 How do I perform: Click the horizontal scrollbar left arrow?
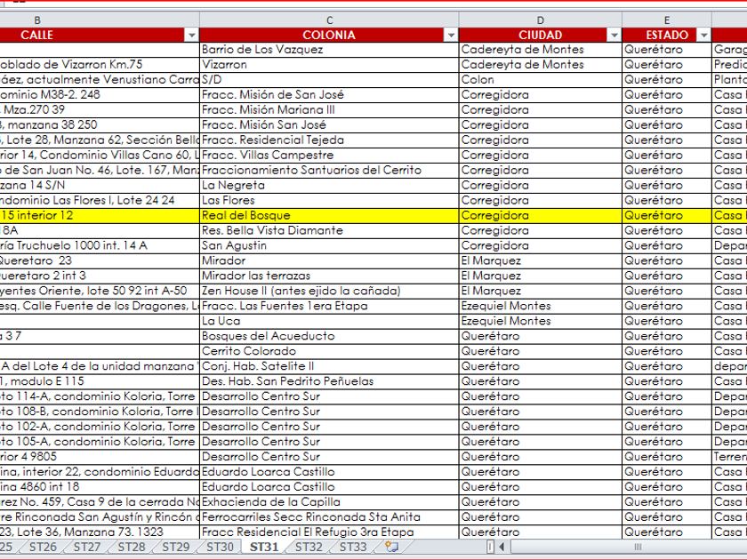pos(502,547)
